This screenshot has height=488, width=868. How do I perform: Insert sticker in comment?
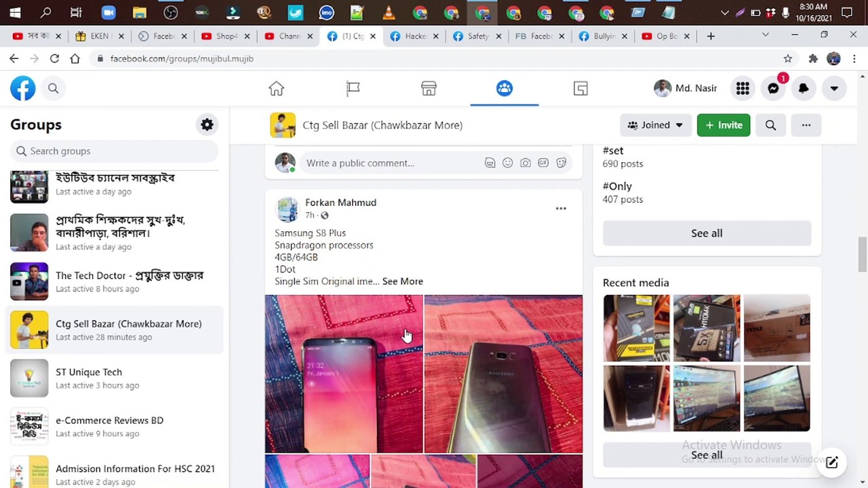[x=561, y=163]
